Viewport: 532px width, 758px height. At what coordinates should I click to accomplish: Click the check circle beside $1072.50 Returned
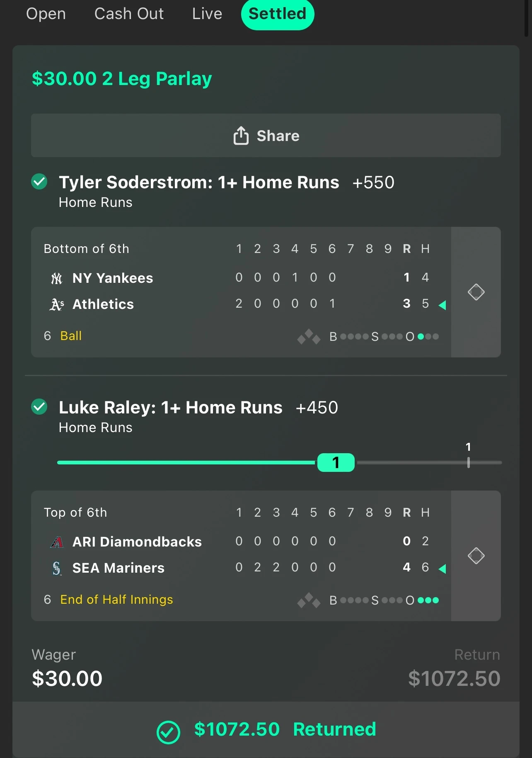click(x=168, y=732)
